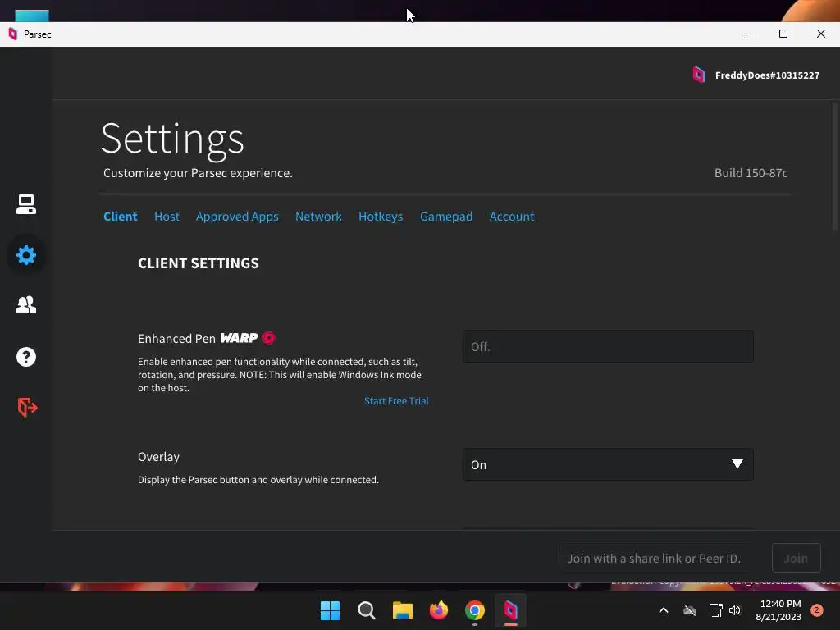Click the WARP logo next to Enhanced Pen
This screenshot has width=840, height=630.
tap(239, 338)
